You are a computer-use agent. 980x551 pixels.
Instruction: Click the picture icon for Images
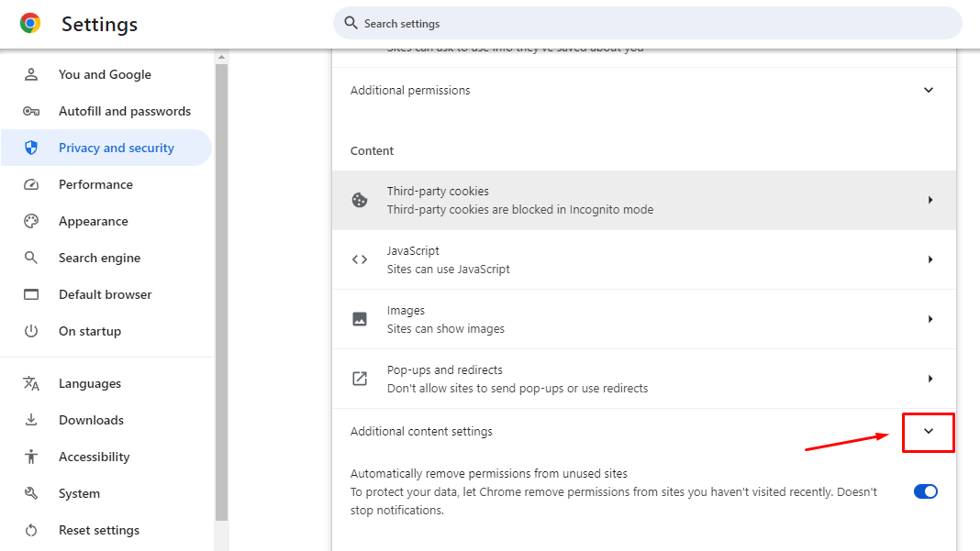[360, 319]
